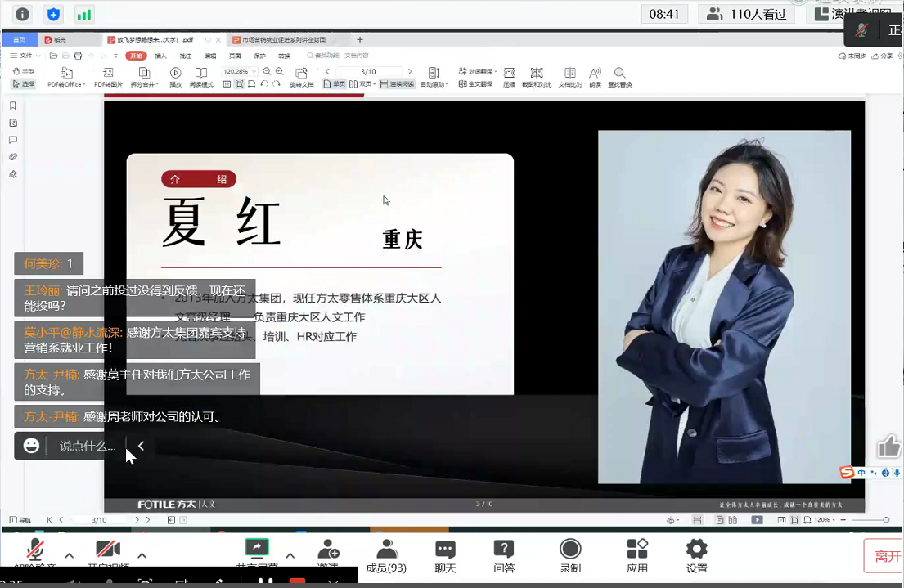
Task: Open the 成员(93) members panel
Action: [x=386, y=554]
